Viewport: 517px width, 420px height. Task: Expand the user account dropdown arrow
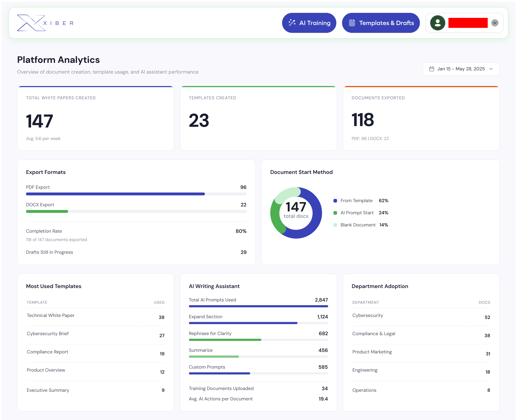495,23
